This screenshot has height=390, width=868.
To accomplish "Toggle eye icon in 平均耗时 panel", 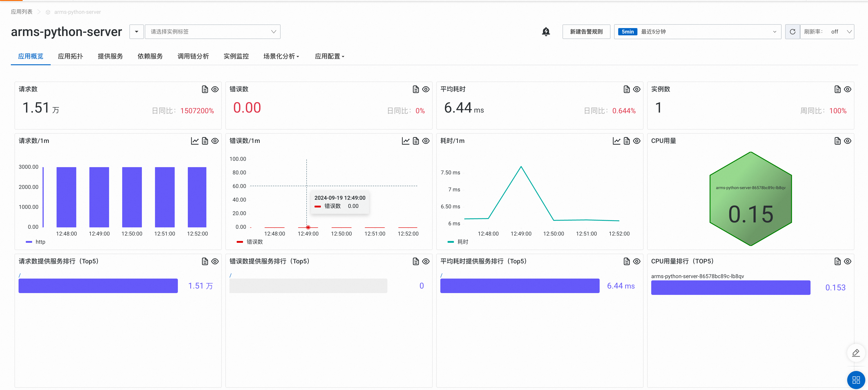I will click(x=637, y=89).
